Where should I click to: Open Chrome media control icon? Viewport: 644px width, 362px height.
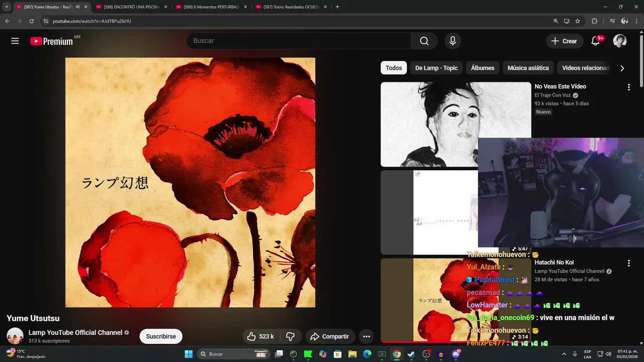tap(612, 21)
